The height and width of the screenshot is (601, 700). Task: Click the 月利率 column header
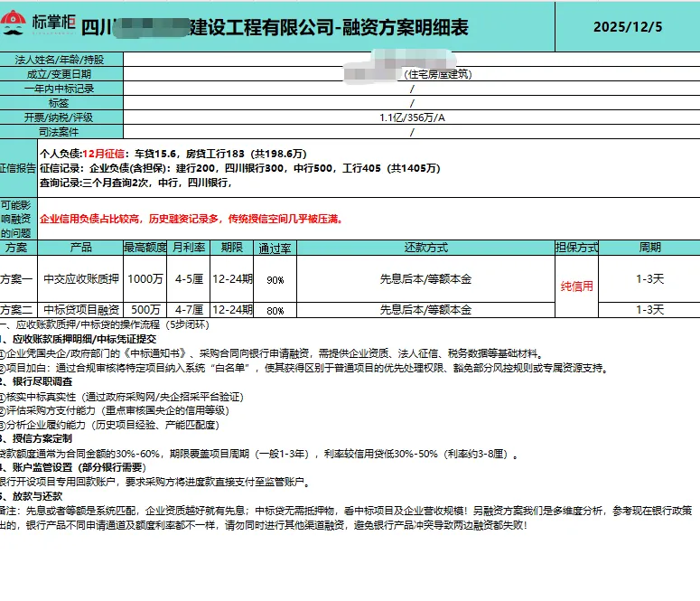189,248
